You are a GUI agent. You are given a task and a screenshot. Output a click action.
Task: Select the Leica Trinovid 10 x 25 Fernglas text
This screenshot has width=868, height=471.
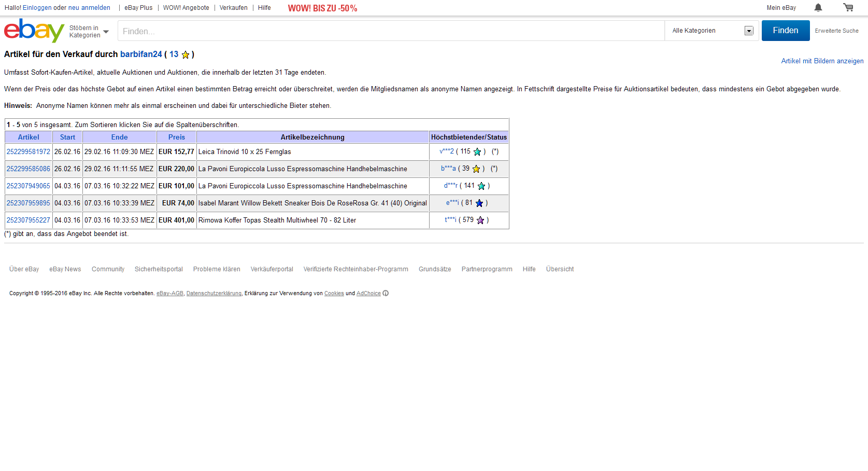(245, 152)
